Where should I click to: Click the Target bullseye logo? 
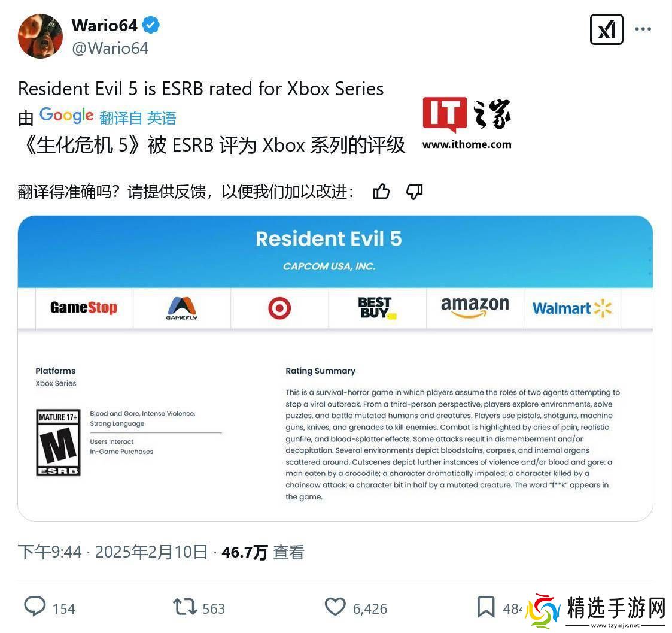tap(279, 308)
